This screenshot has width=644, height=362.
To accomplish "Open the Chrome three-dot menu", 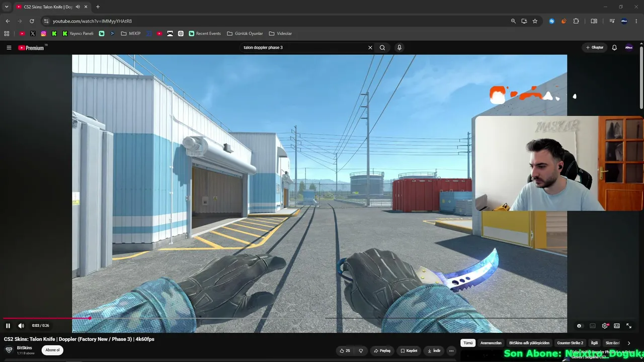I will tap(636, 21).
